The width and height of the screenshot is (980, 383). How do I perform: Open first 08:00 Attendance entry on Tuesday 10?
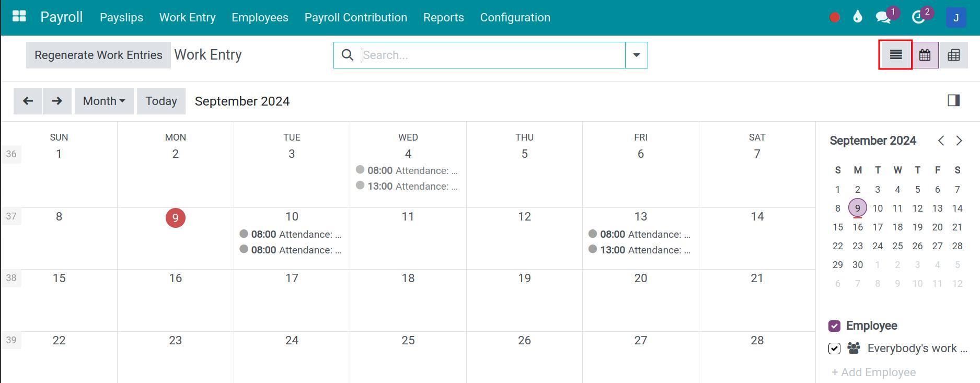(x=291, y=234)
